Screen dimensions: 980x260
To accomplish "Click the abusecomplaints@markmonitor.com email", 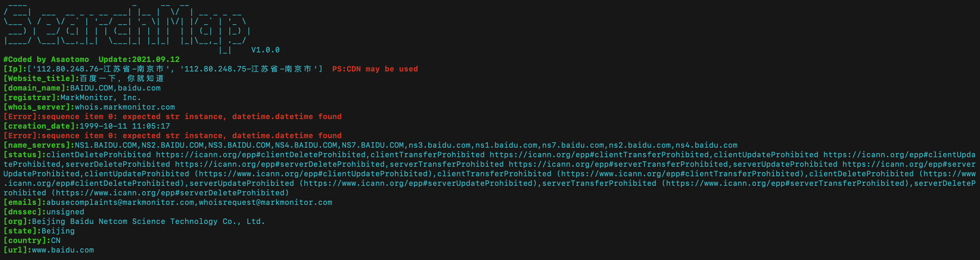I will coord(120,202).
